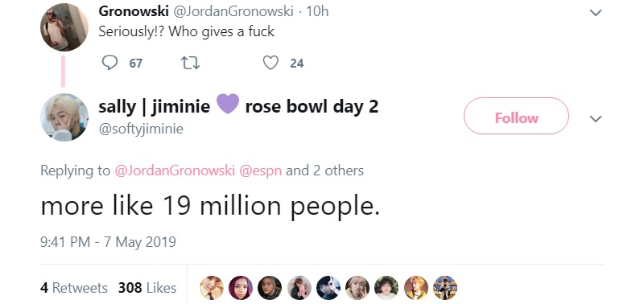The image size is (644, 304).
Task: Open the @JordanGronowski mention link
Action: (x=174, y=170)
